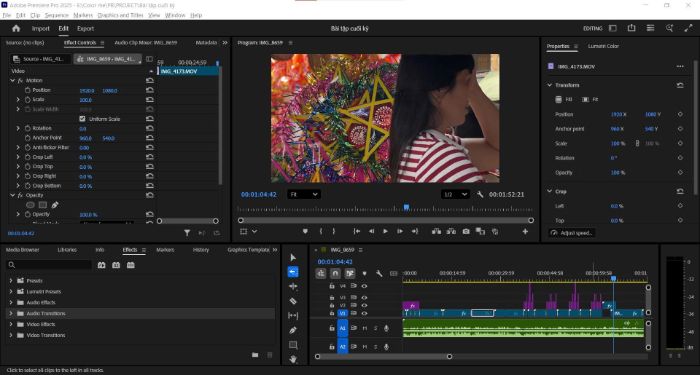Expand the Audio Transitions folder
This screenshot has width=700, height=375.
[x=11, y=313]
